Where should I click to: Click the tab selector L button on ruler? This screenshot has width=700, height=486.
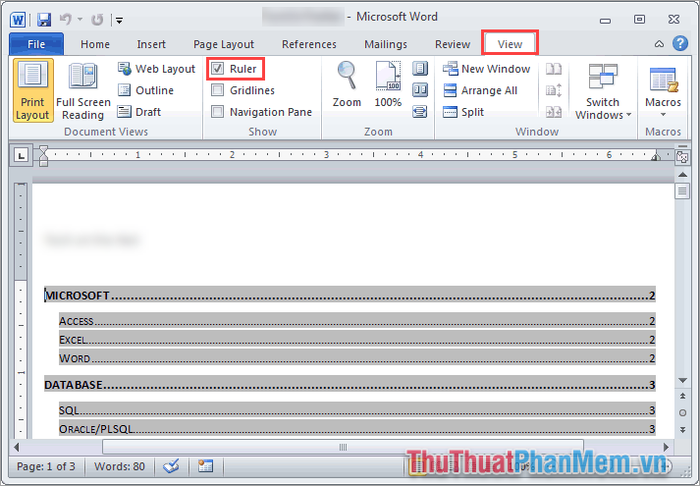point(21,155)
